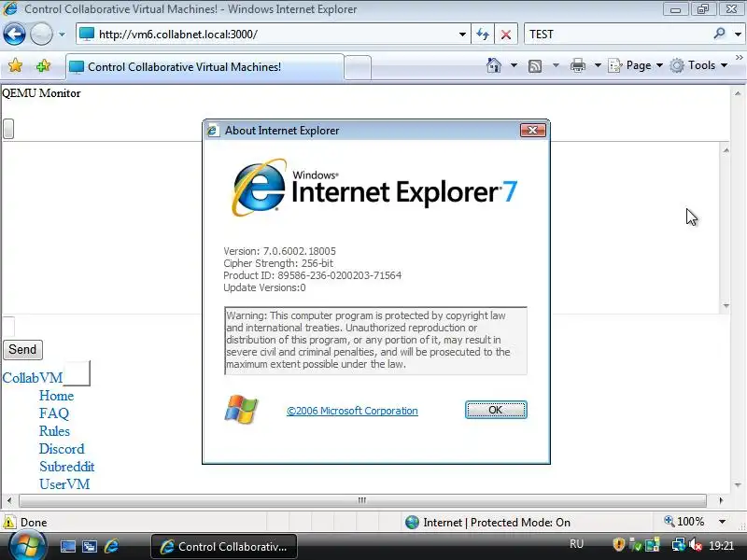Viewport: 747px width, 560px height.
Task: Expand the zoom level dropdown arrow
Action: (x=722, y=522)
